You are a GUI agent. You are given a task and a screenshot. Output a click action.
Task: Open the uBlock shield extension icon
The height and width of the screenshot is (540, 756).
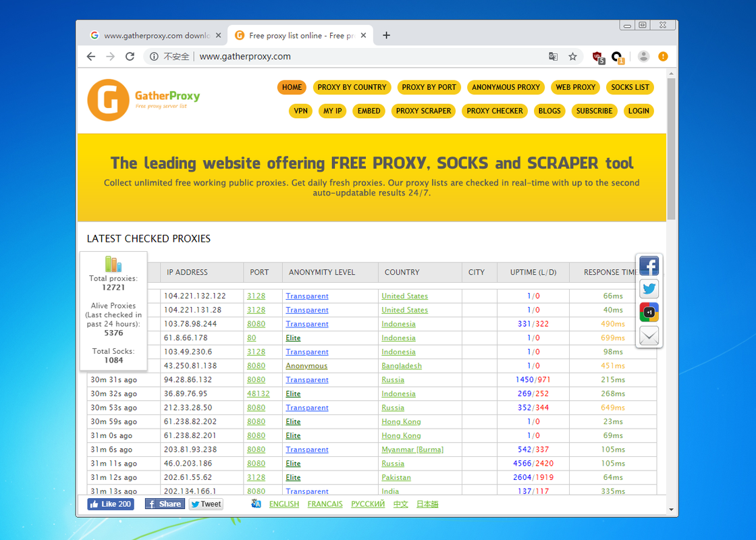coord(598,57)
